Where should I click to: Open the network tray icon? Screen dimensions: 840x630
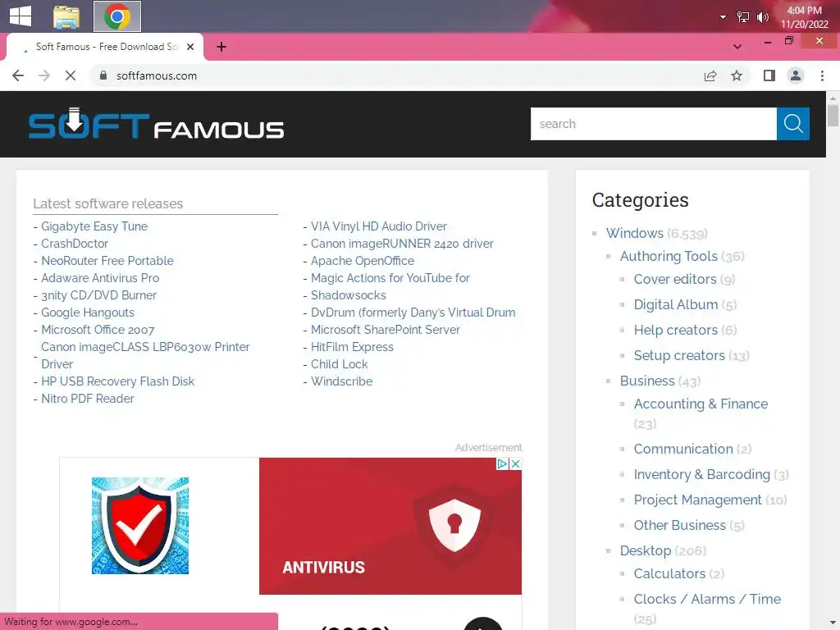[x=742, y=17]
